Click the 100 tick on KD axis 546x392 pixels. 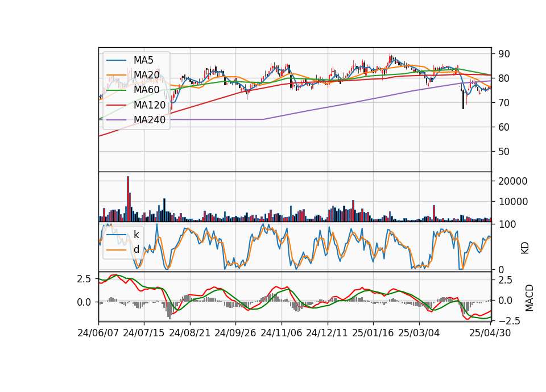click(507, 224)
